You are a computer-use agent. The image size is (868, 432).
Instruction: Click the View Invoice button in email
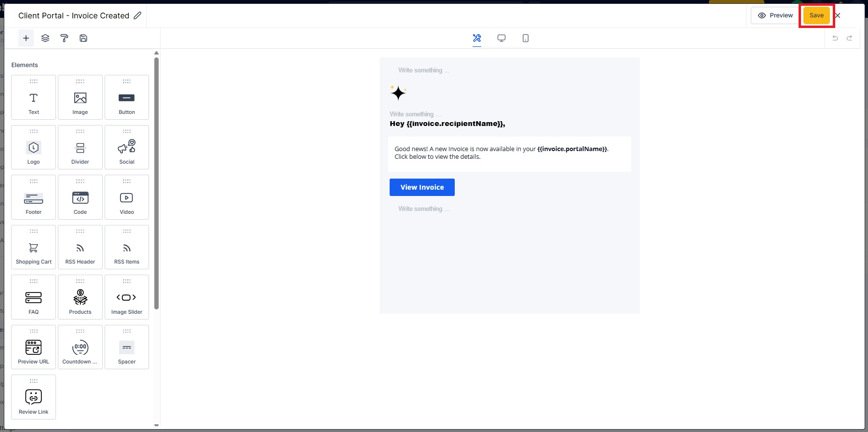422,187
